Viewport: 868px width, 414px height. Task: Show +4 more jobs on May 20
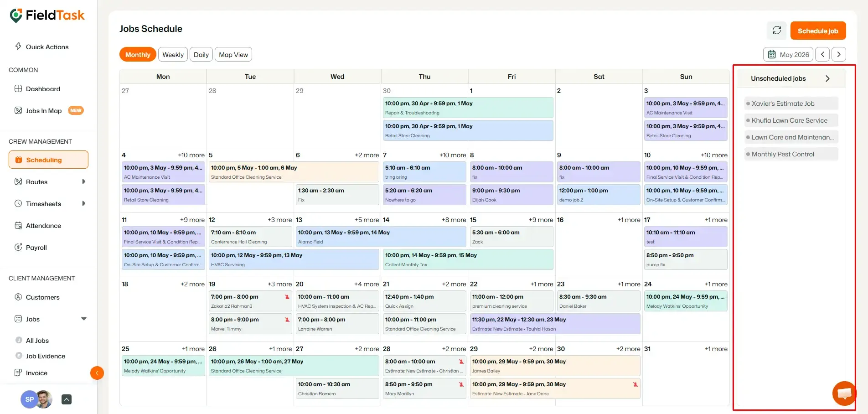(367, 284)
